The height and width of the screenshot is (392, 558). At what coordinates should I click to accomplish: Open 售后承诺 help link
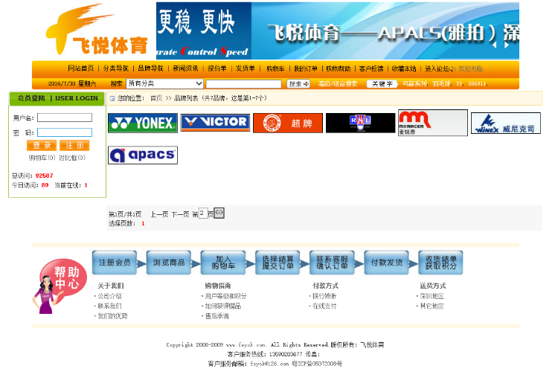(x=217, y=316)
